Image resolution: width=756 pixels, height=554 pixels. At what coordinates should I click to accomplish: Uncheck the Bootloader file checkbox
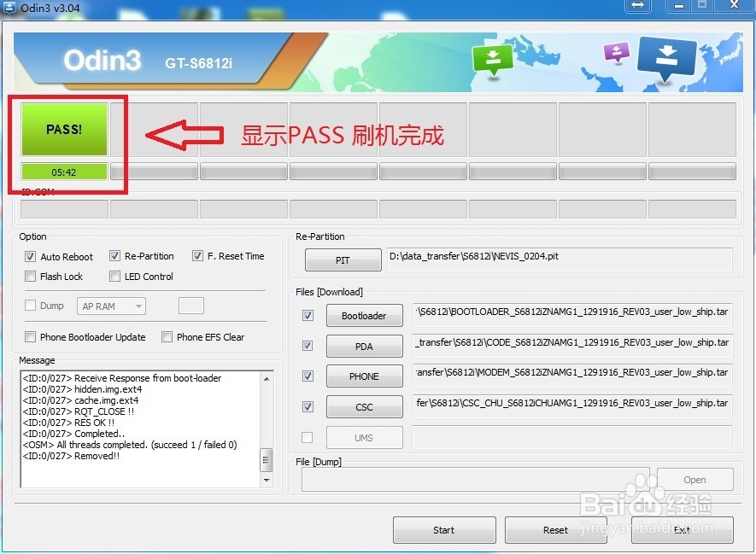[x=308, y=316]
